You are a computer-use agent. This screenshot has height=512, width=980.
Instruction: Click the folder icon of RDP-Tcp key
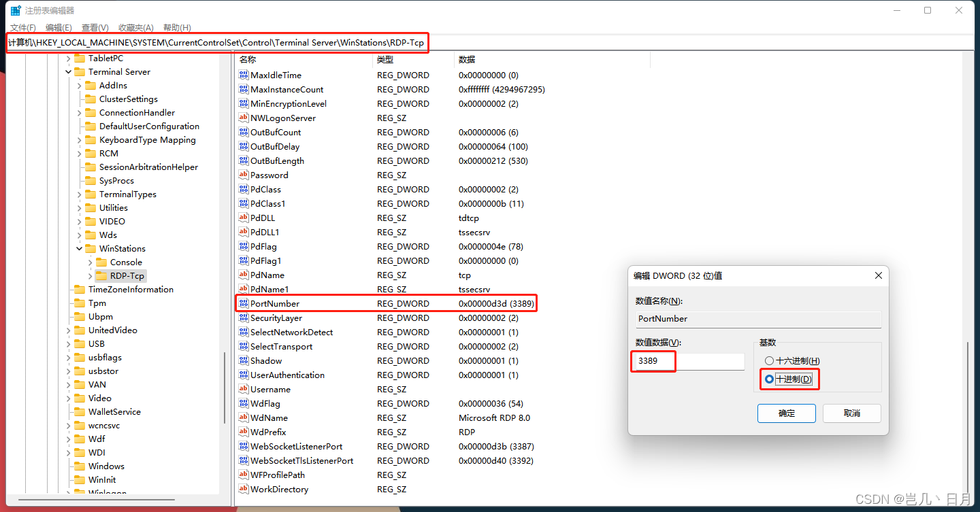(x=101, y=275)
